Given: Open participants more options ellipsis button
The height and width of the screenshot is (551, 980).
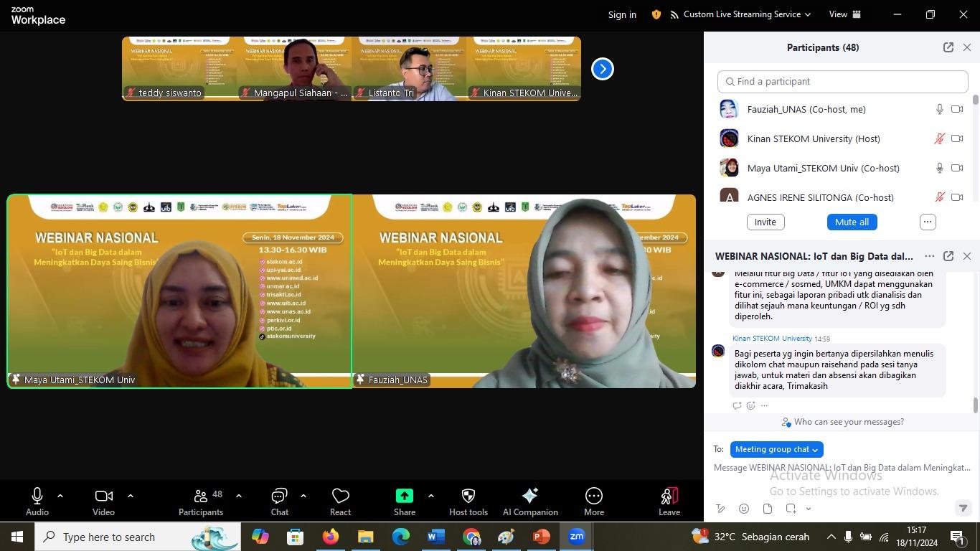Looking at the screenshot, I should pyautogui.click(x=928, y=222).
